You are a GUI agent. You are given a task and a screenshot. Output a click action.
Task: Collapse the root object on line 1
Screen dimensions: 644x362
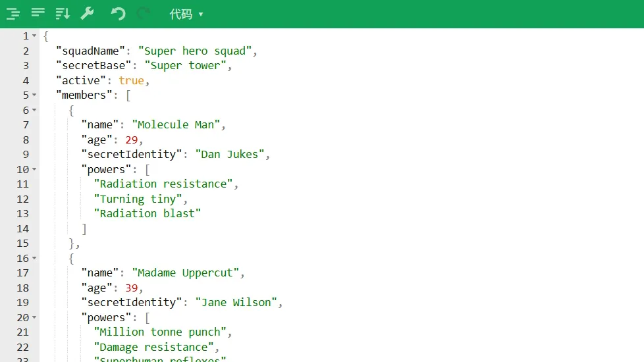[x=34, y=36]
